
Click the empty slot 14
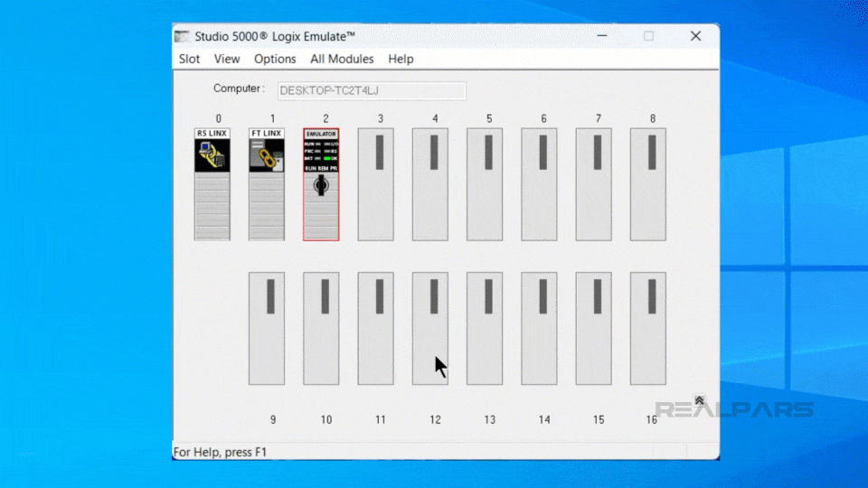click(539, 328)
